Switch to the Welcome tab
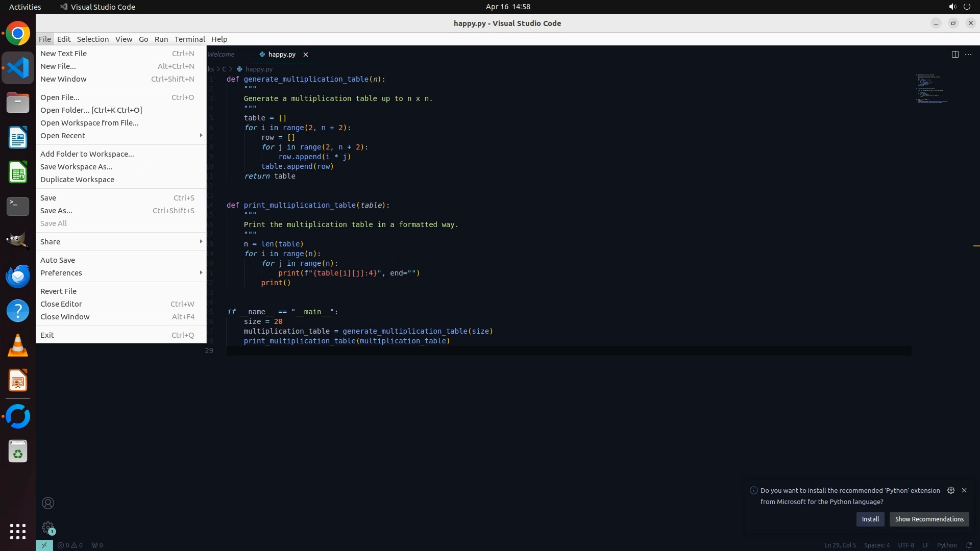Viewport: 980px width, 551px height. point(222,55)
